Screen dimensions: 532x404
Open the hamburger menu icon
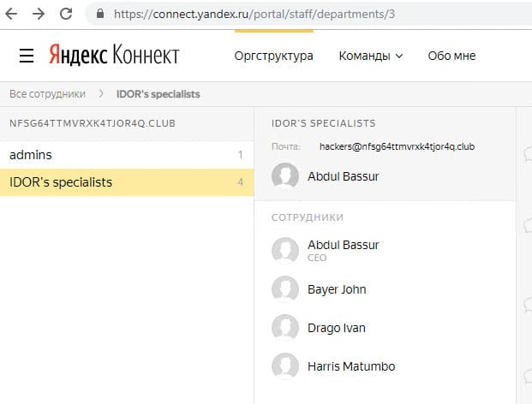click(27, 56)
